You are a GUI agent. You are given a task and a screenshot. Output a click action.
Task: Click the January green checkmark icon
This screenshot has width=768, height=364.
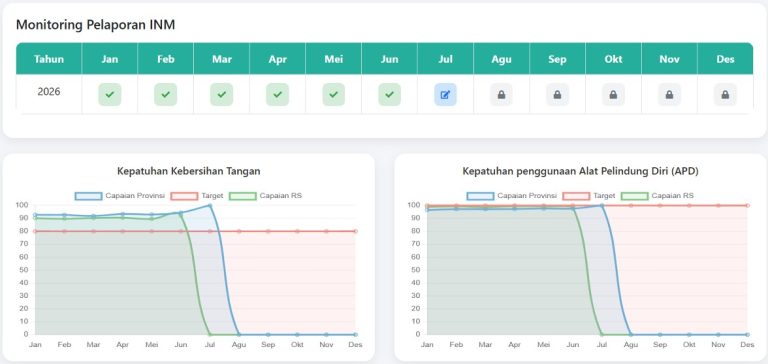pyautogui.click(x=110, y=95)
